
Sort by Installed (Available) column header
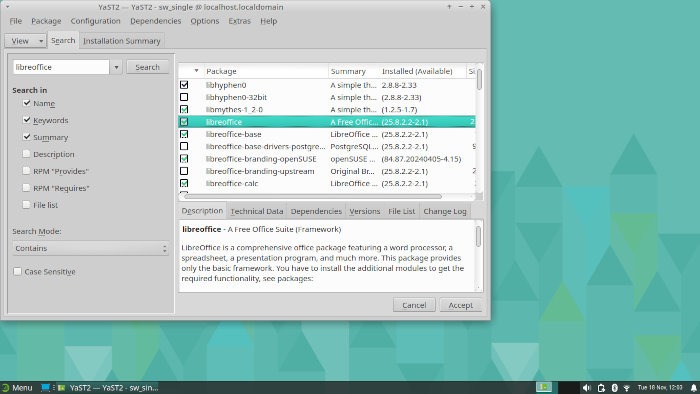pos(422,71)
